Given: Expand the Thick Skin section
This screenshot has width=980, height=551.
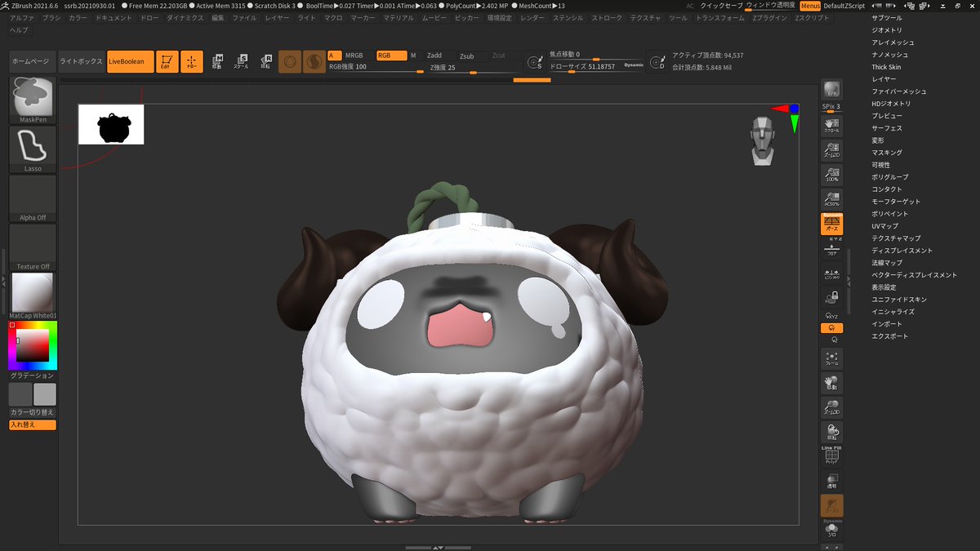Looking at the screenshot, I should pos(886,67).
